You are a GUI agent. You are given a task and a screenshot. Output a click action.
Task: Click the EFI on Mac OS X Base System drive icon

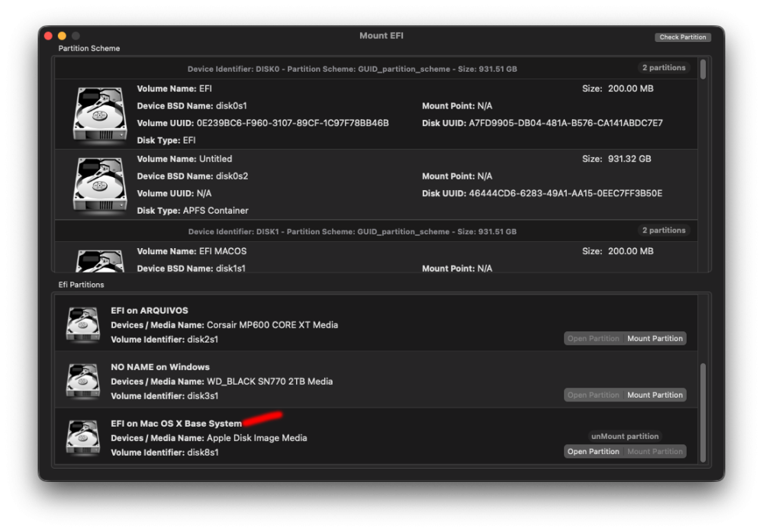point(83,437)
